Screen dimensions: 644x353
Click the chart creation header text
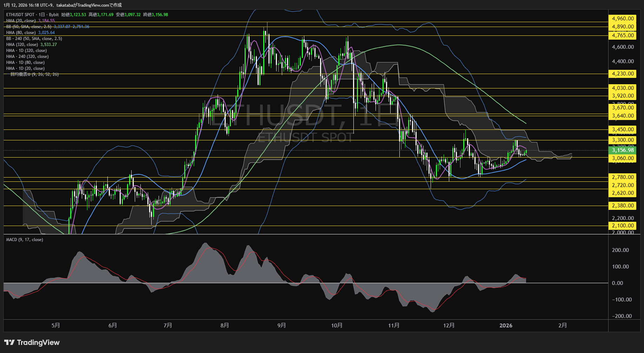coord(63,5)
